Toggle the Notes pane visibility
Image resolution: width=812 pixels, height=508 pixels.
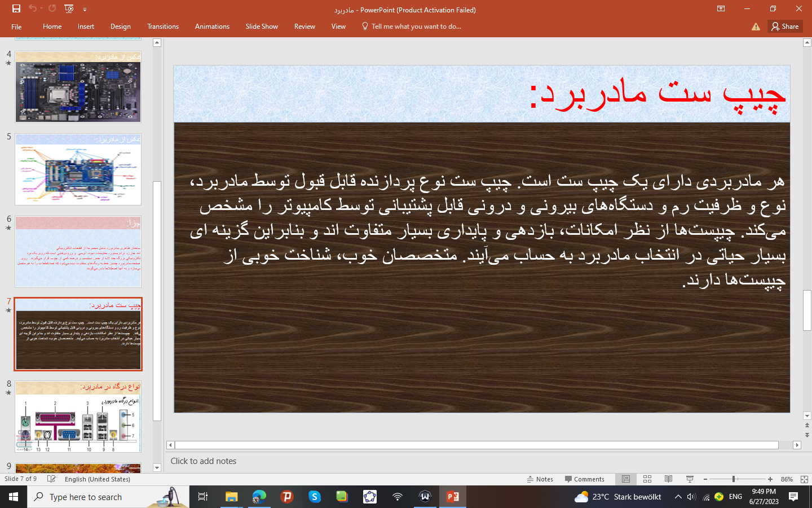(540, 479)
